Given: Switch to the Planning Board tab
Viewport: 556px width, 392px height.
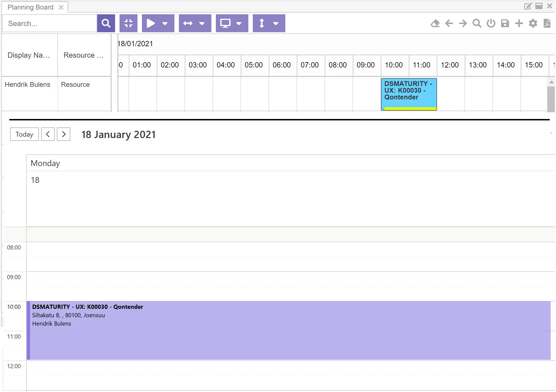Looking at the screenshot, I should point(30,7).
